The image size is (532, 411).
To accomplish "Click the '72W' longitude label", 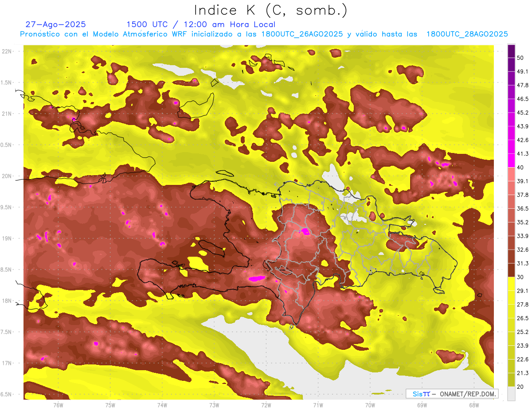I will (x=266, y=405).
